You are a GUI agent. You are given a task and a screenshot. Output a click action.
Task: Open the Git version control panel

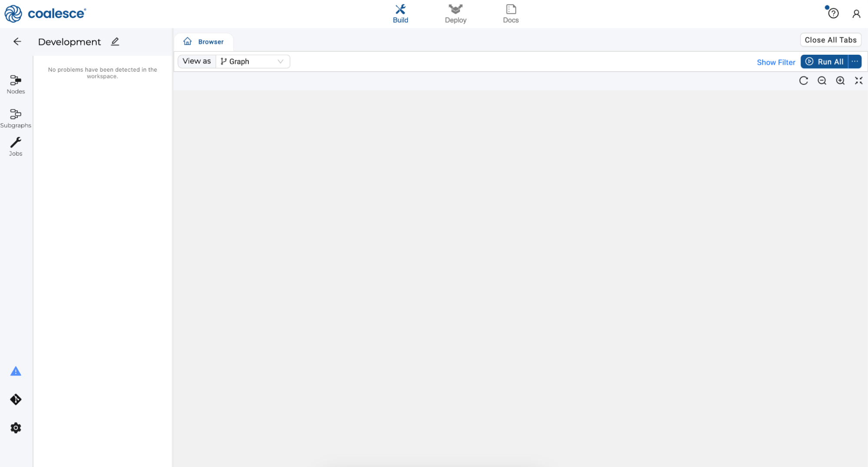16,400
